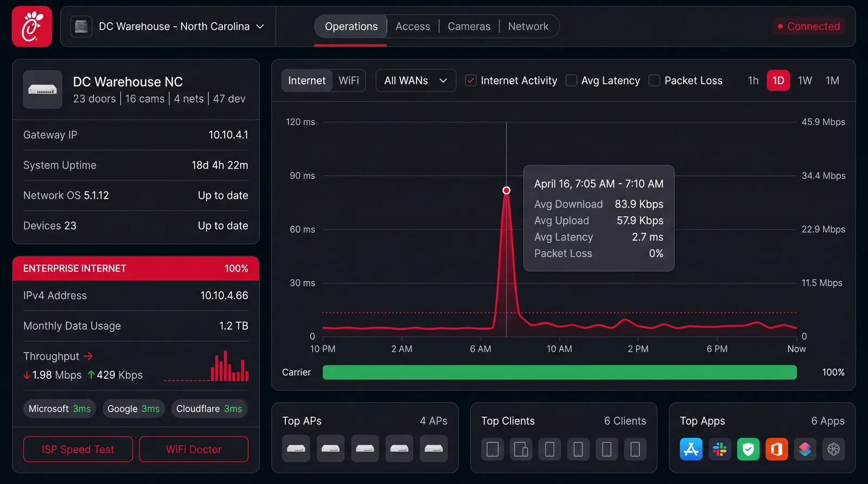Set the time range to 1h

[753, 81]
